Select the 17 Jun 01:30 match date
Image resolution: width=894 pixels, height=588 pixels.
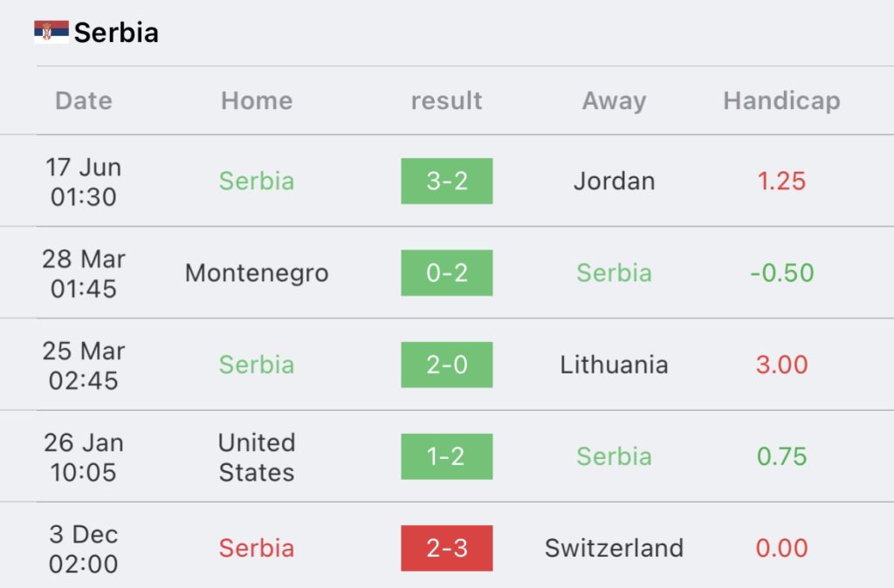(83, 181)
